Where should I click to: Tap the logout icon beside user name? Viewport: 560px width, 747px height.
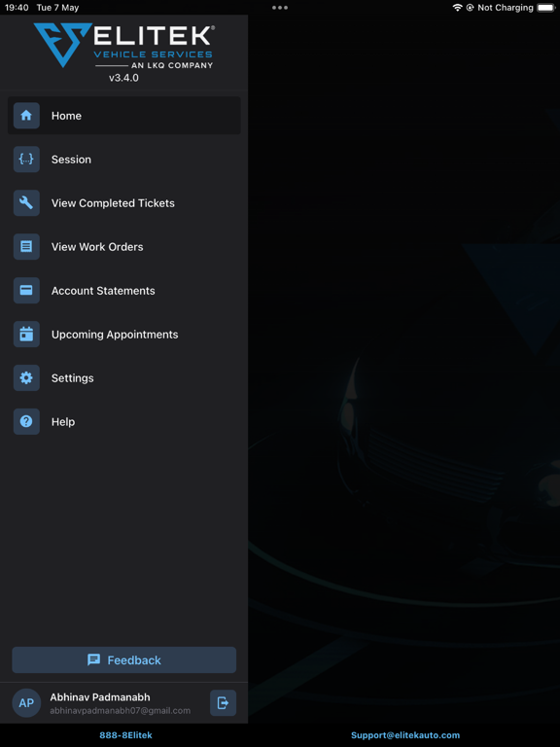tap(223, 702)
